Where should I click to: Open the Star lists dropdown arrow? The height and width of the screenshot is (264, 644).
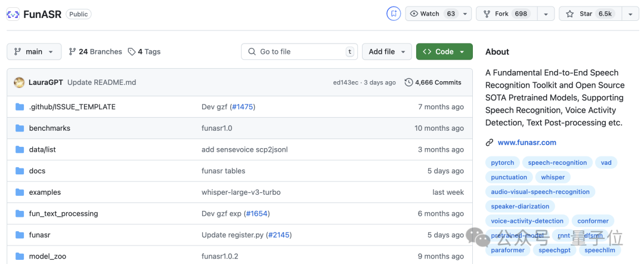pyautogui.click(x=630, y=14)
